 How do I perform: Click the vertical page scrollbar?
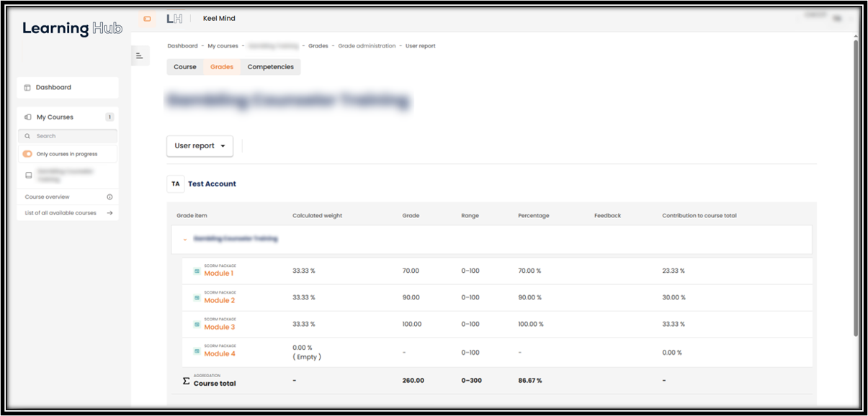click(856, 187)
